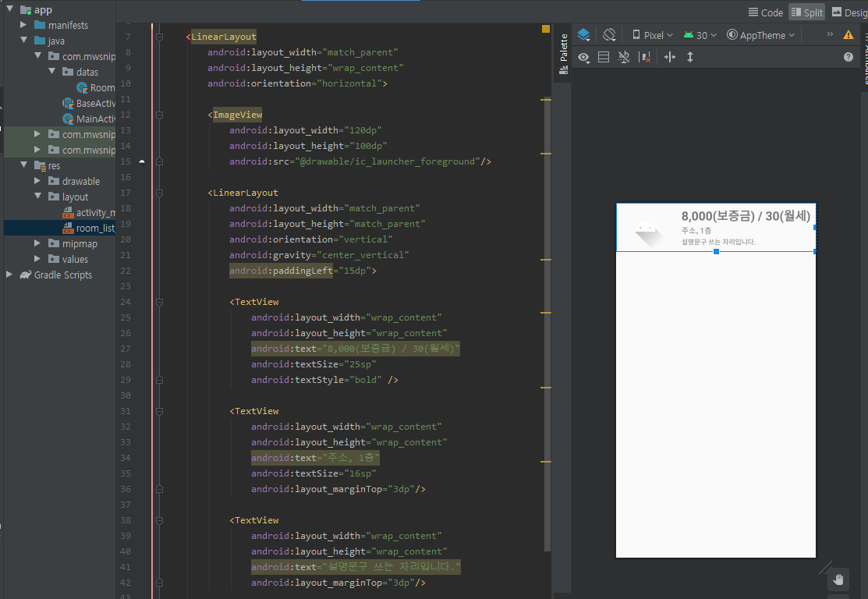Select the launcher image in preview
Viewport: 868px width, 599px height.
pos(650,234)
